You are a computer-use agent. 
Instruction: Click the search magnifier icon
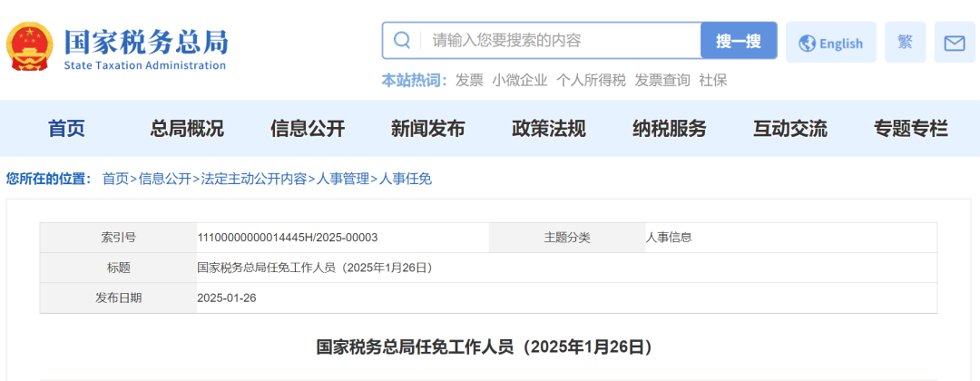[402, 41]
